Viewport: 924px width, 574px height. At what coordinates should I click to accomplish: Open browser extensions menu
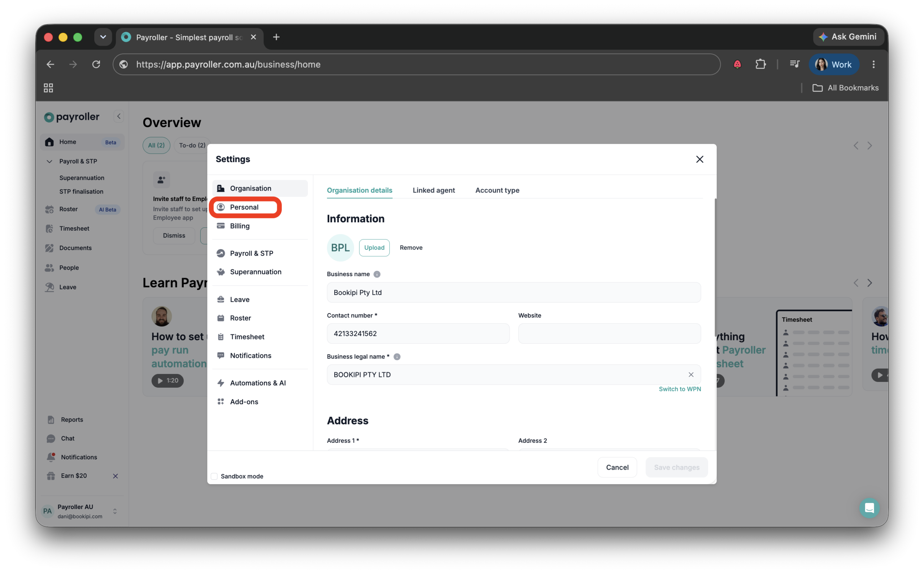pyautogui.click(x=760, y=64)
